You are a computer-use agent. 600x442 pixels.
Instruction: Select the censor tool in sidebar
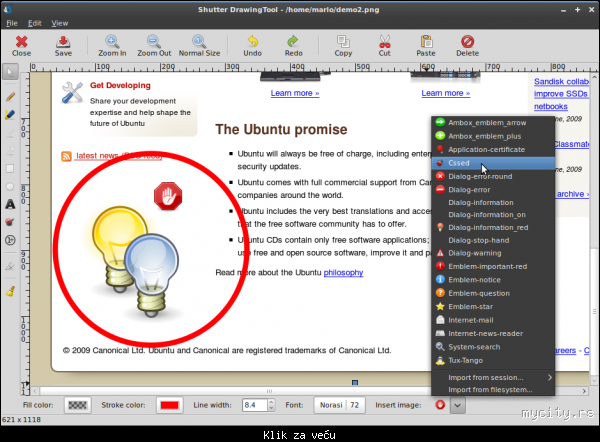pos(10,222)
